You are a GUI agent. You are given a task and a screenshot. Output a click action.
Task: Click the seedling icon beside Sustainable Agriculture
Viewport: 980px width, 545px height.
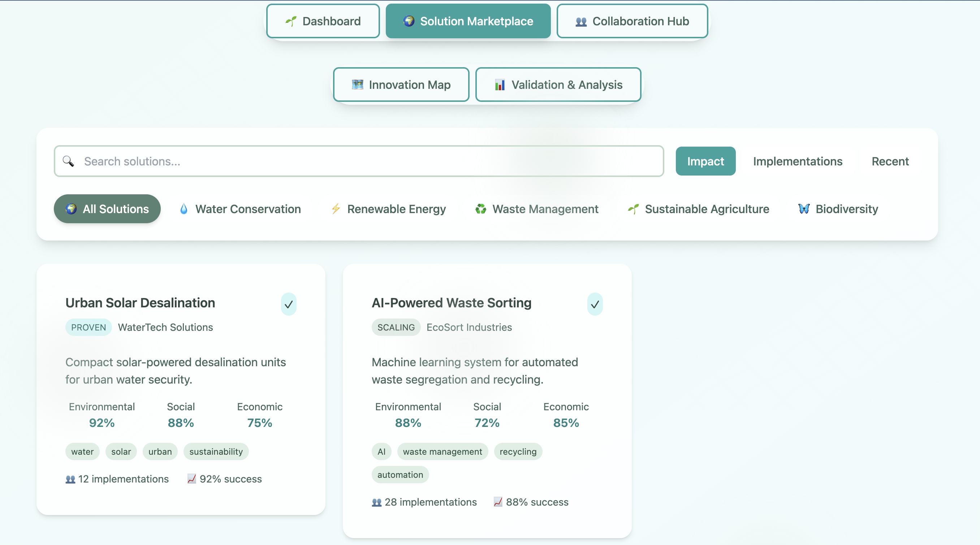[634, 209]
